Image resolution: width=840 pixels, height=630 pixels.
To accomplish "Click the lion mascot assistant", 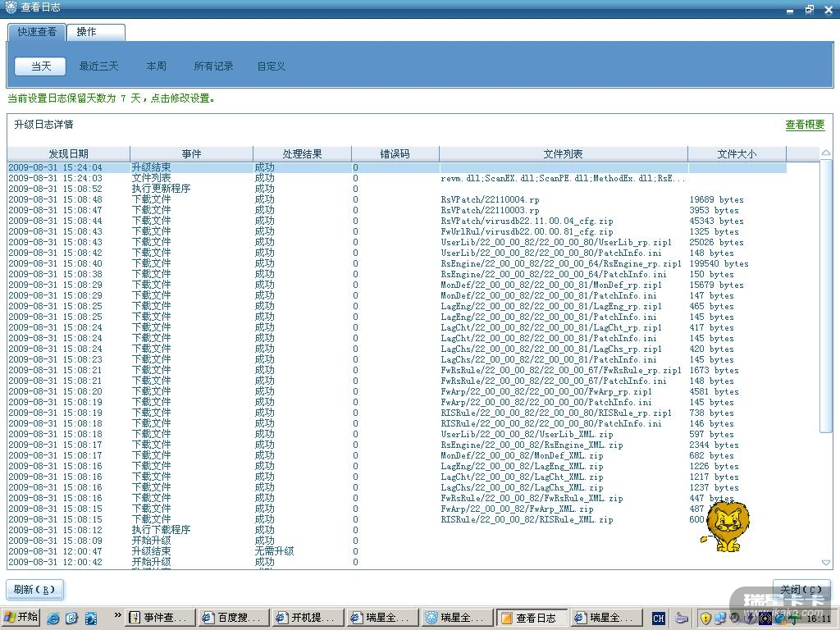I will (x=726, y=527).
